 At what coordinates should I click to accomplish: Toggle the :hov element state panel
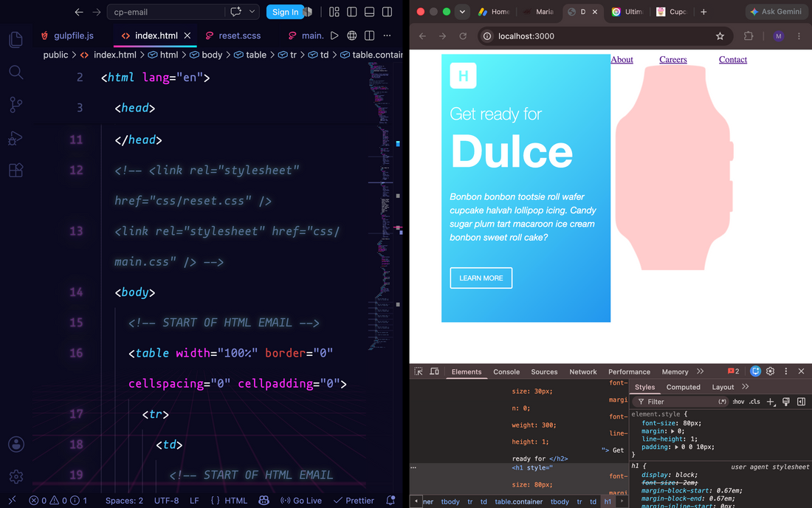738,402
